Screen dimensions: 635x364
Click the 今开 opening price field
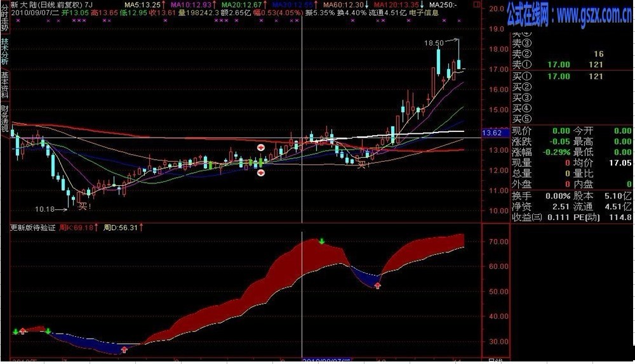603,131
